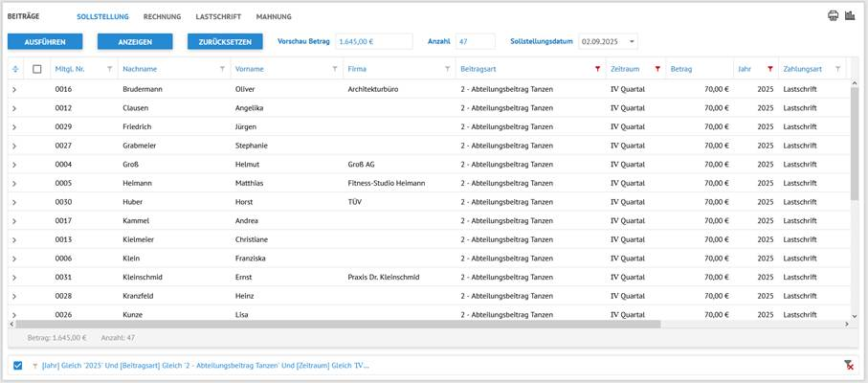Open the red Beitragsart filter icon
Screen dimensions: 868x383
[597, 69]
